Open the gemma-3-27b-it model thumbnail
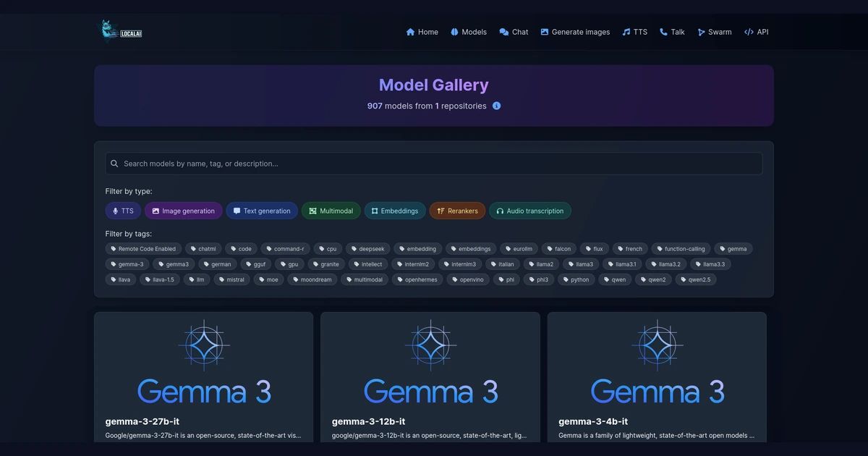 pos(204,362)
